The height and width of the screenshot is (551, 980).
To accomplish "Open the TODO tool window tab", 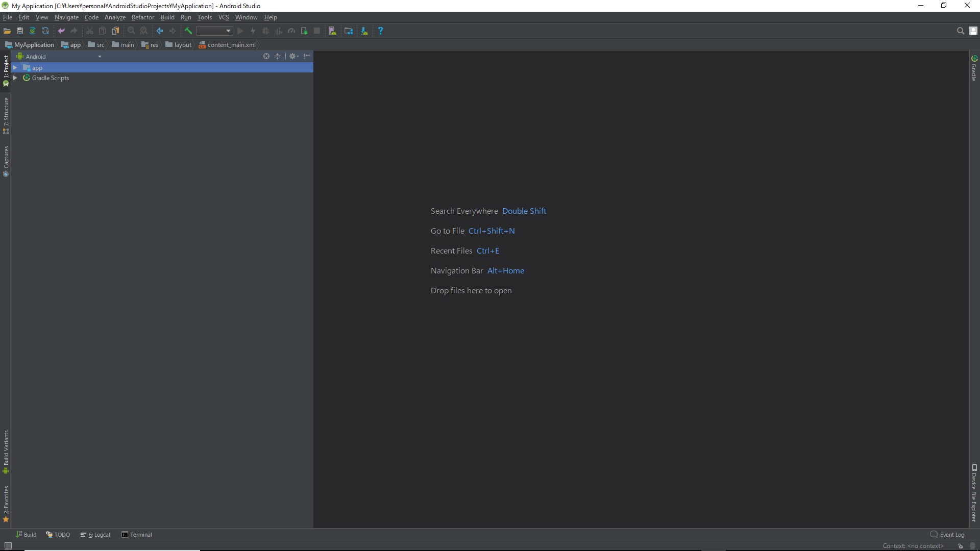I will (58, 535).
